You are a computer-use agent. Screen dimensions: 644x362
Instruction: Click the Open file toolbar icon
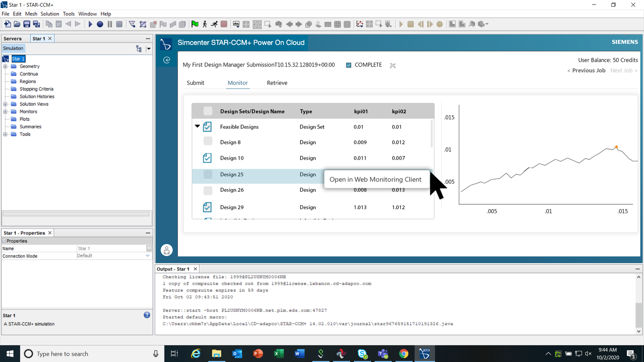17,24
